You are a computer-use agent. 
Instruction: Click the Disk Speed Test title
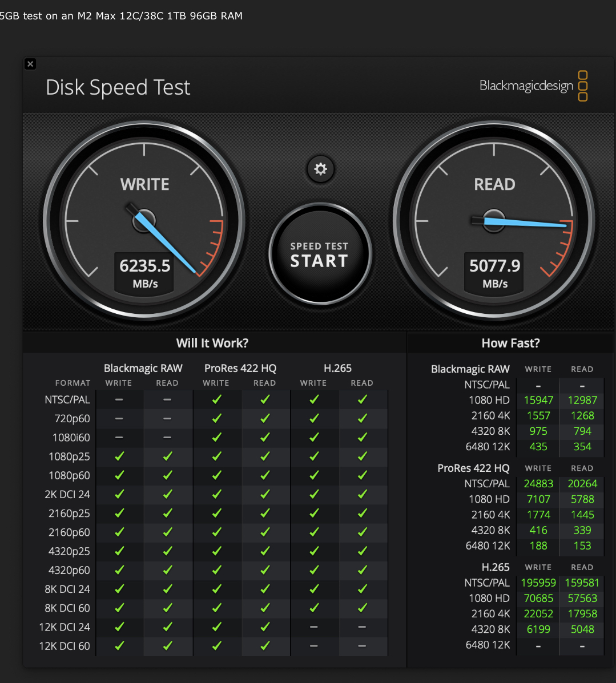coord(118,87)
